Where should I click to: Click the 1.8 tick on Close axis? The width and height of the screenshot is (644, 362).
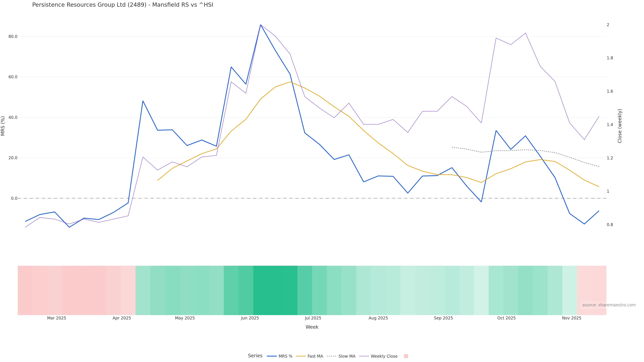coord(610,58)
